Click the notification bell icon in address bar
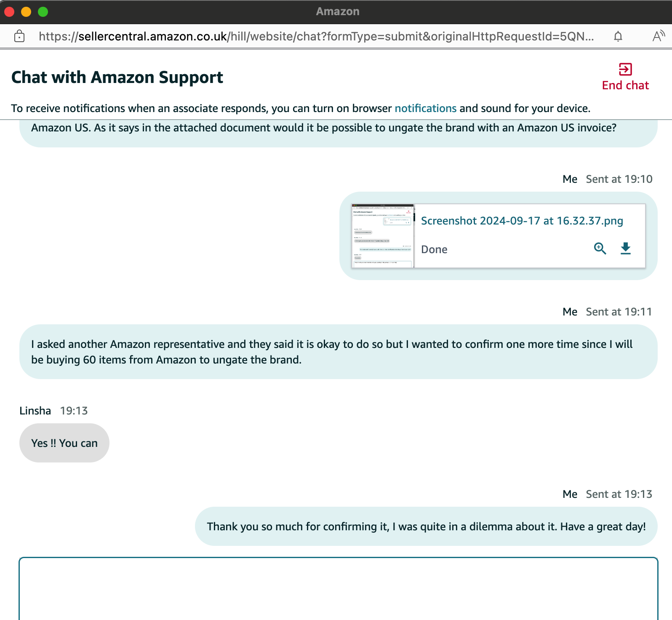672x620 pixels. pos(618,36)
